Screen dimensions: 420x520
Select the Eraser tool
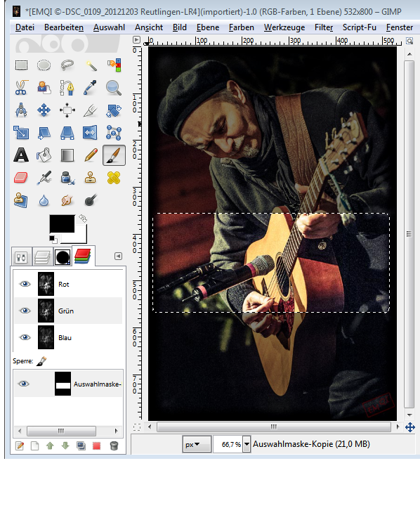point(21,178)
